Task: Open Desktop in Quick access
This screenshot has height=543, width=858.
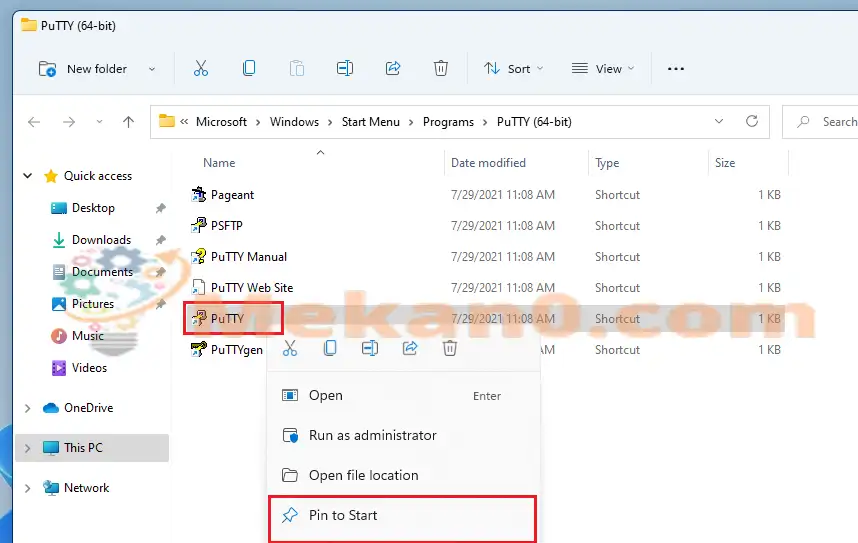Action: coord(93,208)
